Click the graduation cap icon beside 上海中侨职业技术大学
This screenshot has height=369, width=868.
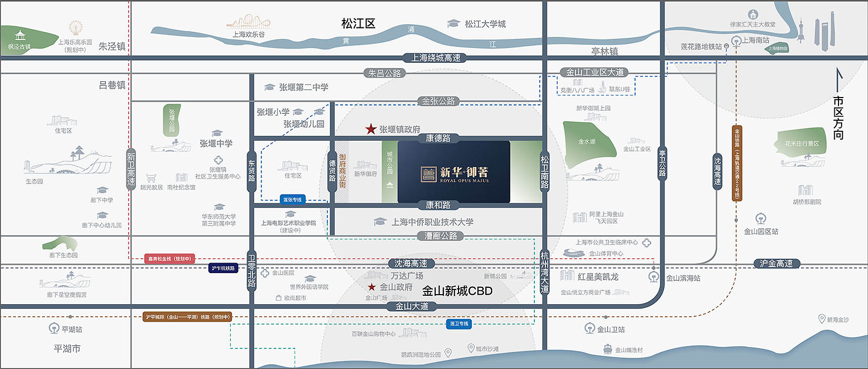click(x=380, y=222)
